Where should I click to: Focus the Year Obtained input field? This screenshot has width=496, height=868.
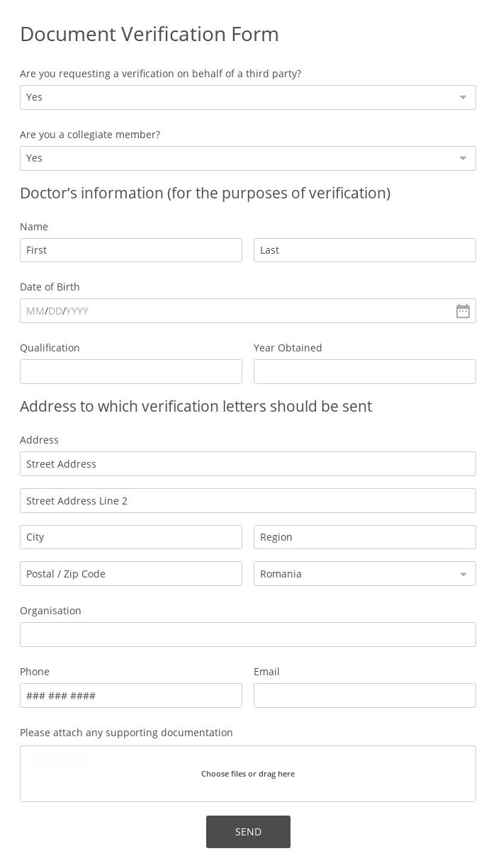[x=365, y=371]
